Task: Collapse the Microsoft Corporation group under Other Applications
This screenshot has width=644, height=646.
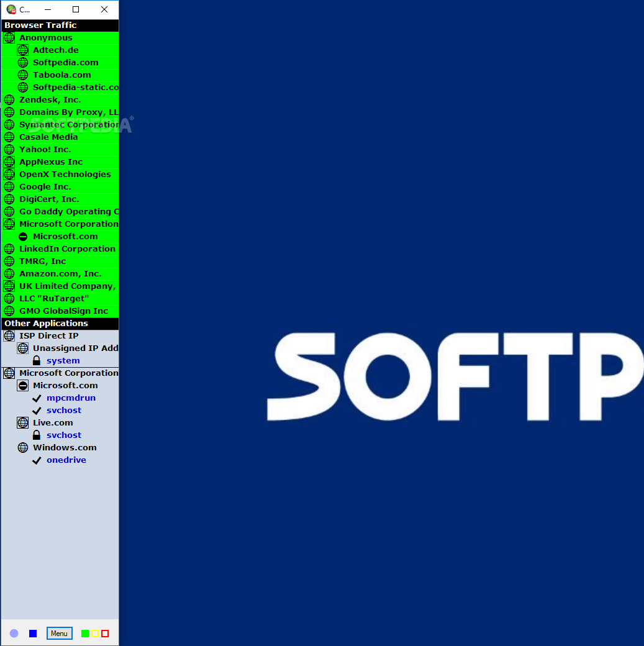Action: click(9, 373)
